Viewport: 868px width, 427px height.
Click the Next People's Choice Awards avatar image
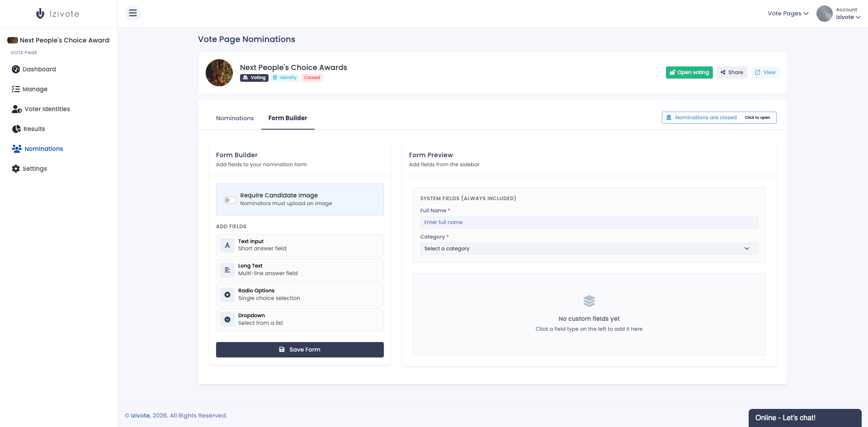[219, 73]
